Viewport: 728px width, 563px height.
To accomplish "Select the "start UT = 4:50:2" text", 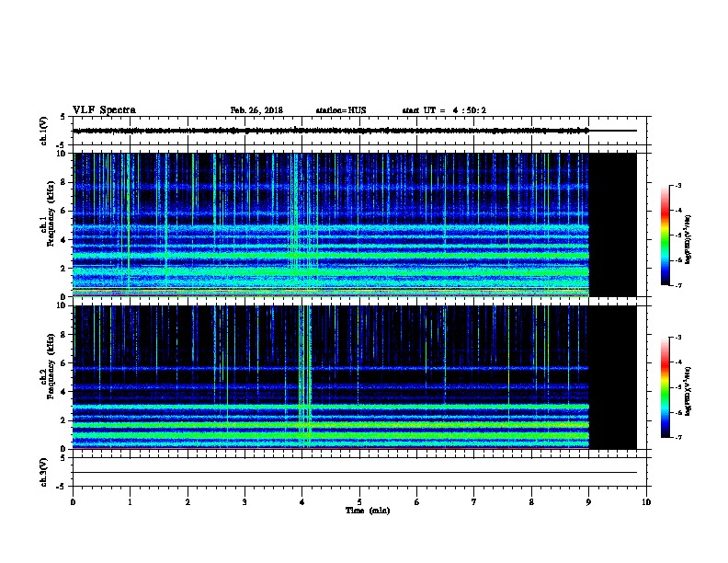I will point(444,110).
